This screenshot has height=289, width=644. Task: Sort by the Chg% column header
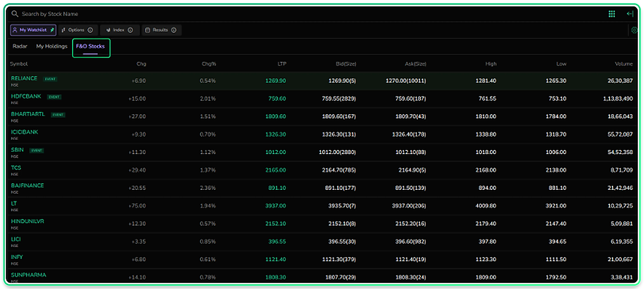(x=209, y=64)
